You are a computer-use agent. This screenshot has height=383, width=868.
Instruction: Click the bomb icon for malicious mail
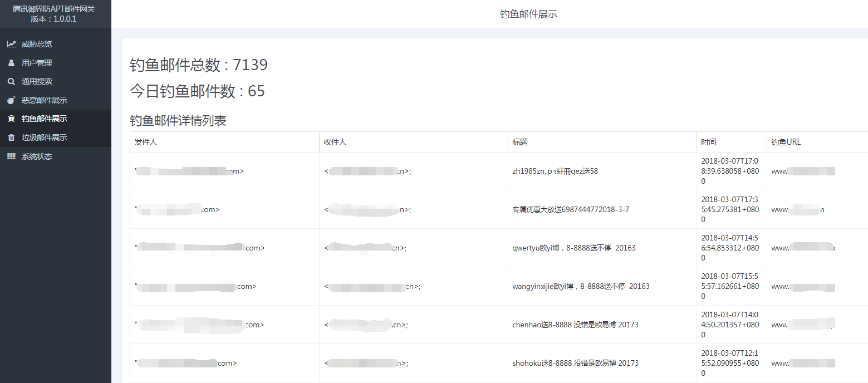click(11, 100)
